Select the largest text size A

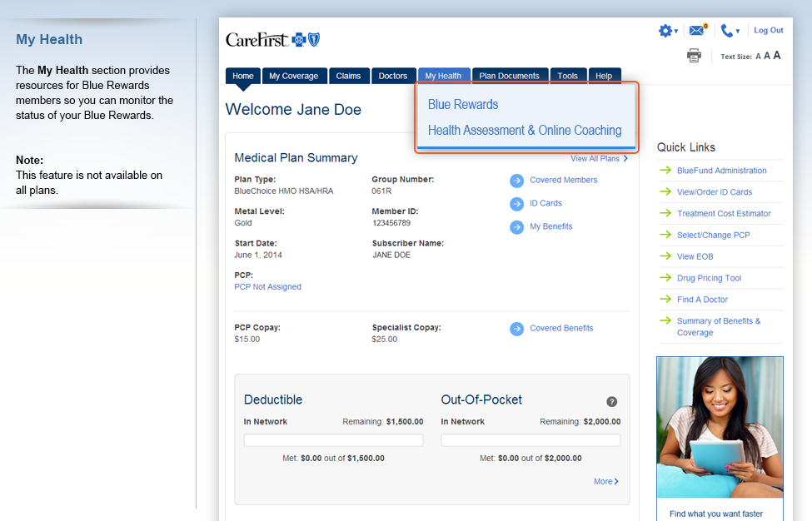pos(777,56)
